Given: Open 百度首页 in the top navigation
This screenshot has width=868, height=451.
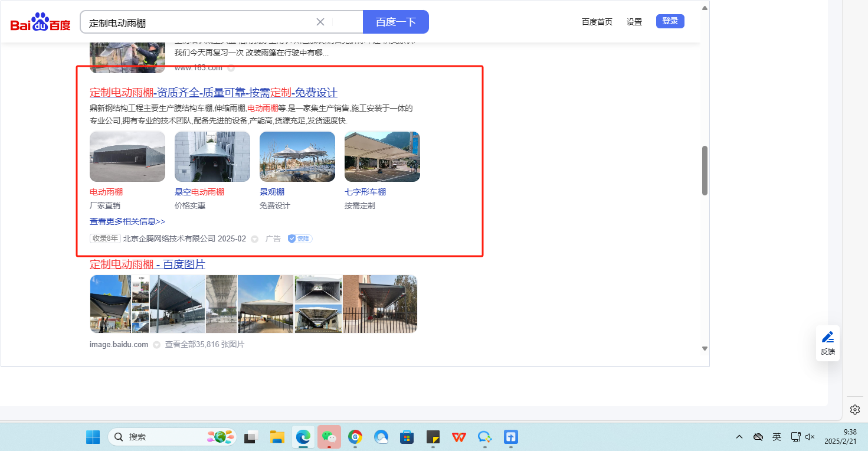Looking at the screenshot, I should (597, 22).
